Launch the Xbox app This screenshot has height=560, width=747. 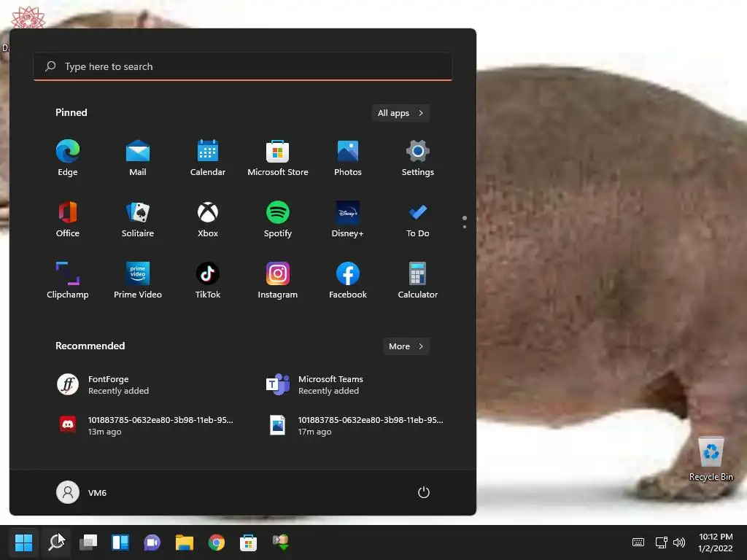pos(208,219)
